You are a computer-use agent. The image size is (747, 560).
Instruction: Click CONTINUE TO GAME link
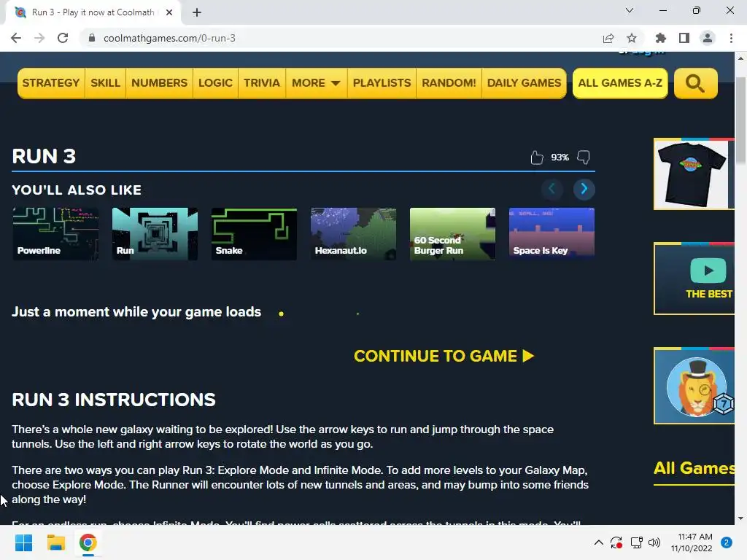coord(444,356)
